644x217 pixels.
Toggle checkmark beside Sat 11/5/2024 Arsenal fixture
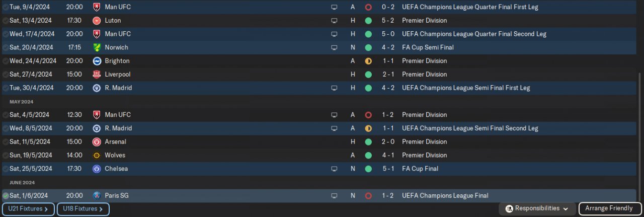click(6, 141)
